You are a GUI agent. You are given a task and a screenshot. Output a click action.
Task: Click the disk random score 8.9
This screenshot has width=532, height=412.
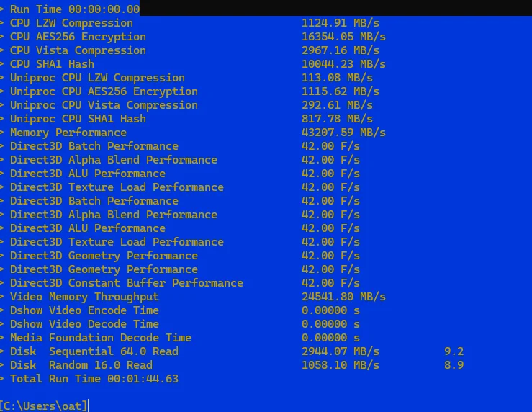tap(454, 365)
